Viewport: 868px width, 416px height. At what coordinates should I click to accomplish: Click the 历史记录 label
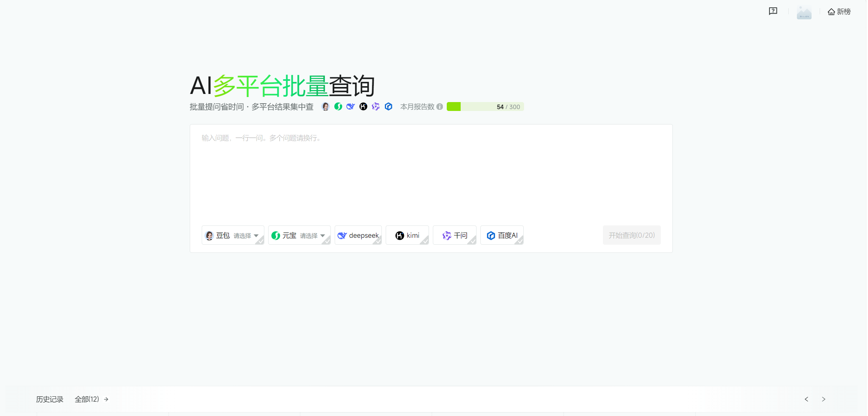[x=49, y=399]
